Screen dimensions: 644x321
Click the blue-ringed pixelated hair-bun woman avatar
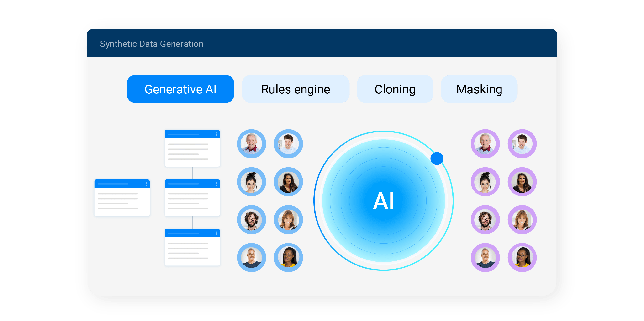[x=251, y=182]
